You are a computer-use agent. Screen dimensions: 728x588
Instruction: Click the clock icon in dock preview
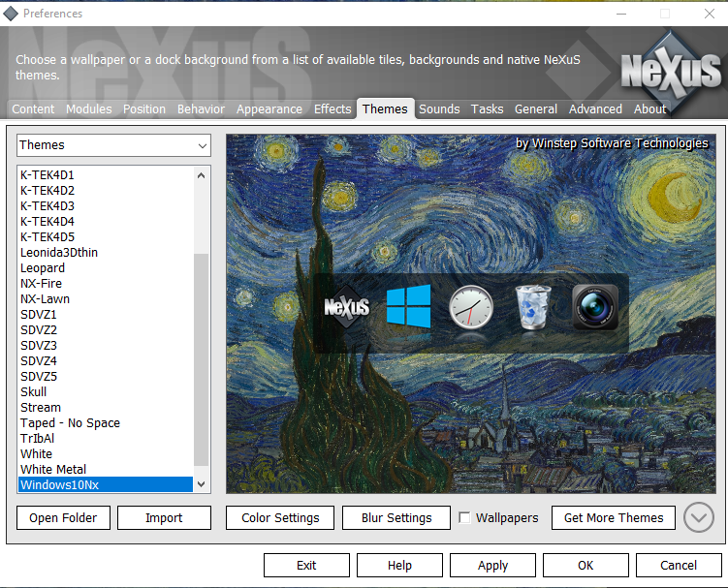point(471,308)
